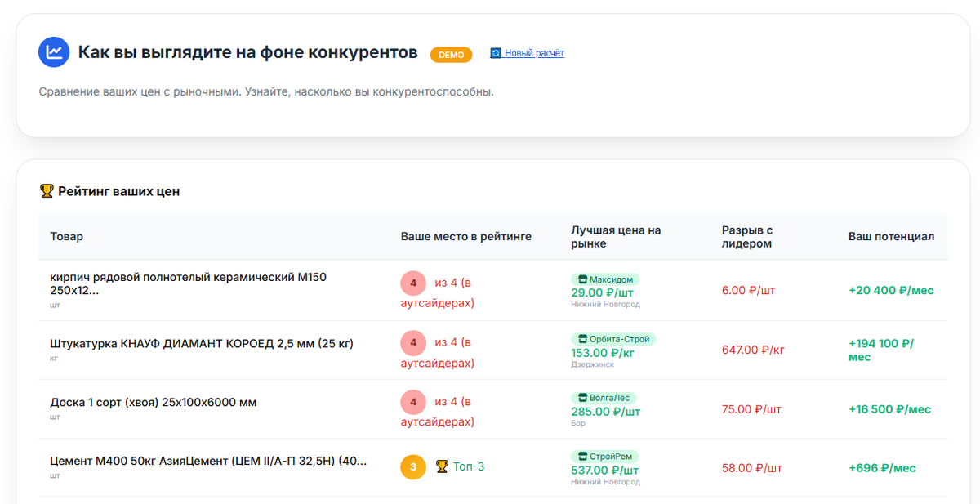Click the +194 100 ₽/мес potential value
This screenshot has height=504, width=980.
pyautogui.click(x=881, y=350)
